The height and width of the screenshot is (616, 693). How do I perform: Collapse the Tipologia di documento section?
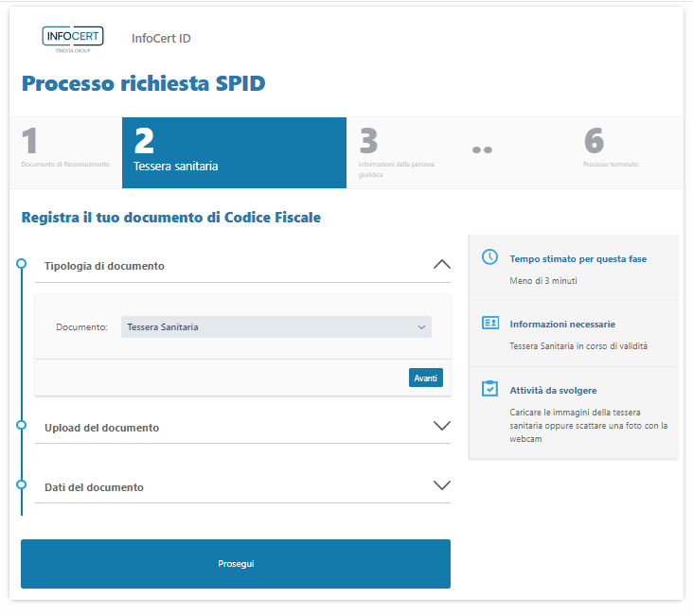441,265
